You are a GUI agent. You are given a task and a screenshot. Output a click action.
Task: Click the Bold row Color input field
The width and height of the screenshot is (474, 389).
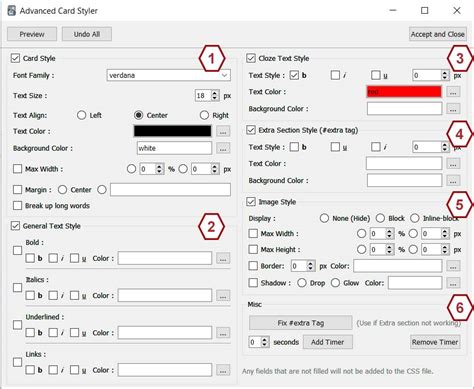click(165, 258)
